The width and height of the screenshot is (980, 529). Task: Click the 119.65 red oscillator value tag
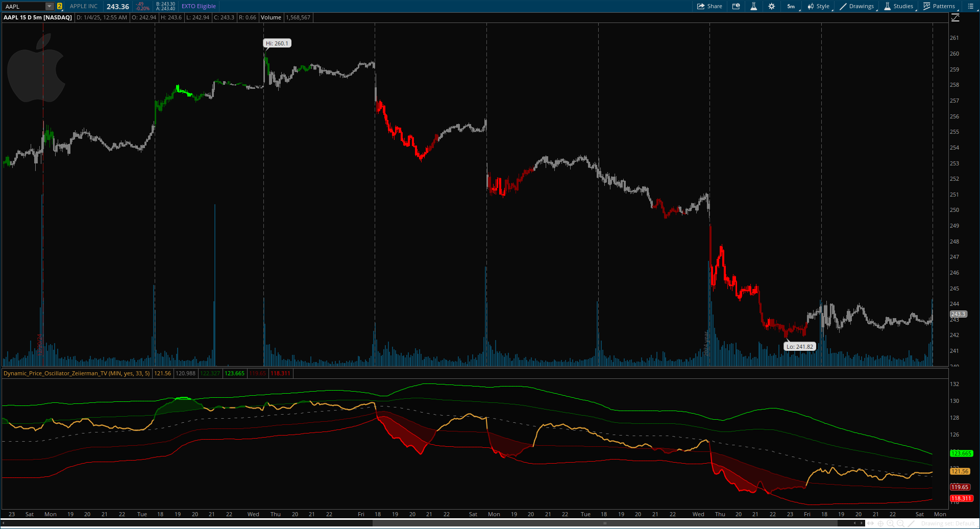coord(960,487)
